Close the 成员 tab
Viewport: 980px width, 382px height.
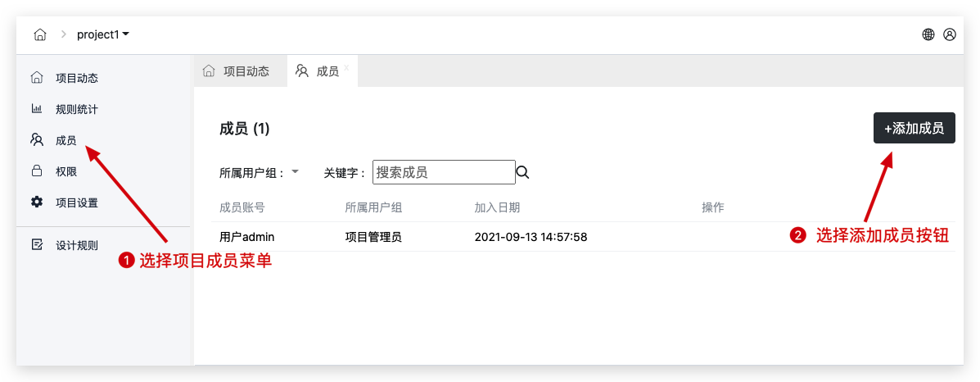coord(346,68)
